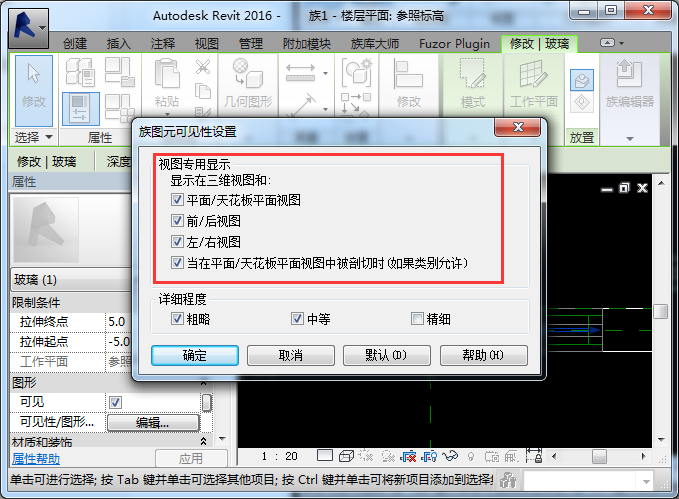This screenshot has height=499, width=679.
Task: Open the 视图 ribbon tab
Action: pos(206,44)
